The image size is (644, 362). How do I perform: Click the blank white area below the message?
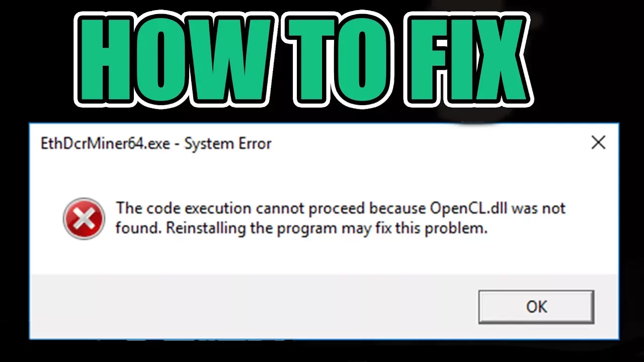tap(322, 257)
